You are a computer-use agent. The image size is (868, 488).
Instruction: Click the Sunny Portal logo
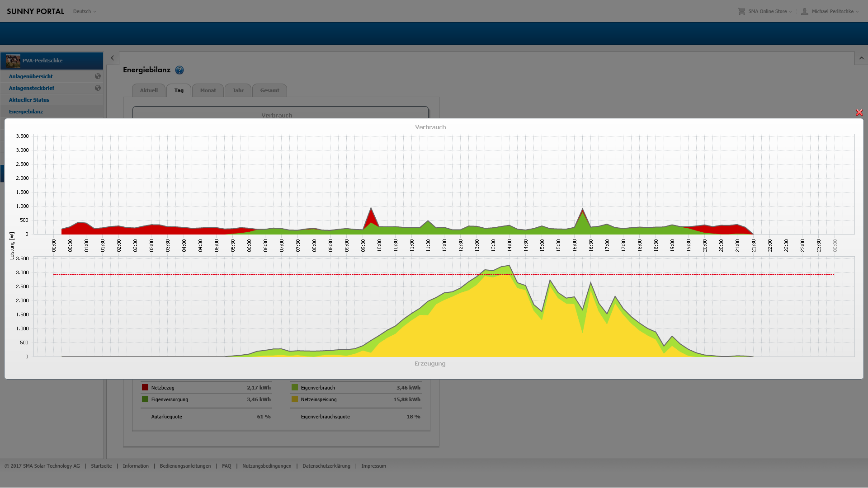(35, 11)
